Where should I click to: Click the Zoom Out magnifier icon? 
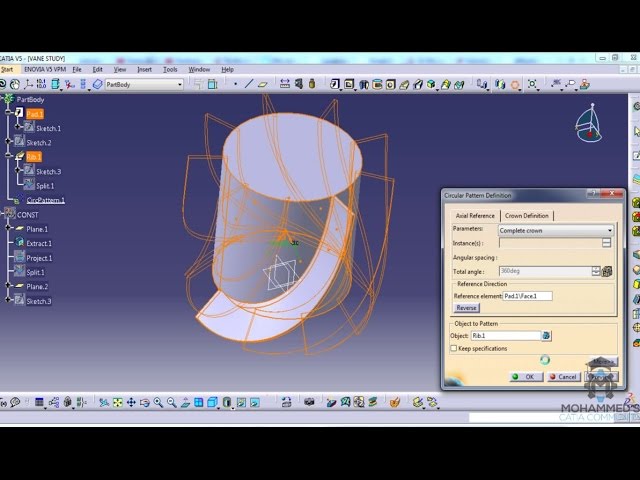(x=171, y=403)
